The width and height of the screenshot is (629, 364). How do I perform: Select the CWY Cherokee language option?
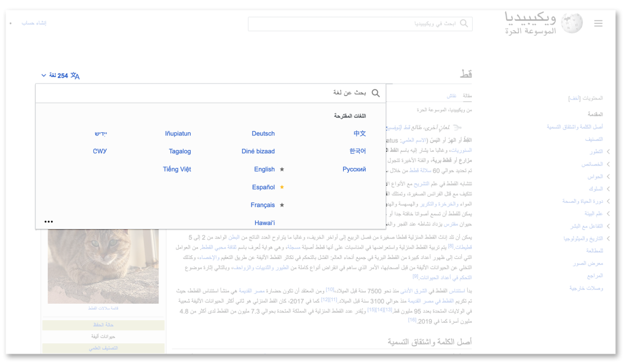100,151
